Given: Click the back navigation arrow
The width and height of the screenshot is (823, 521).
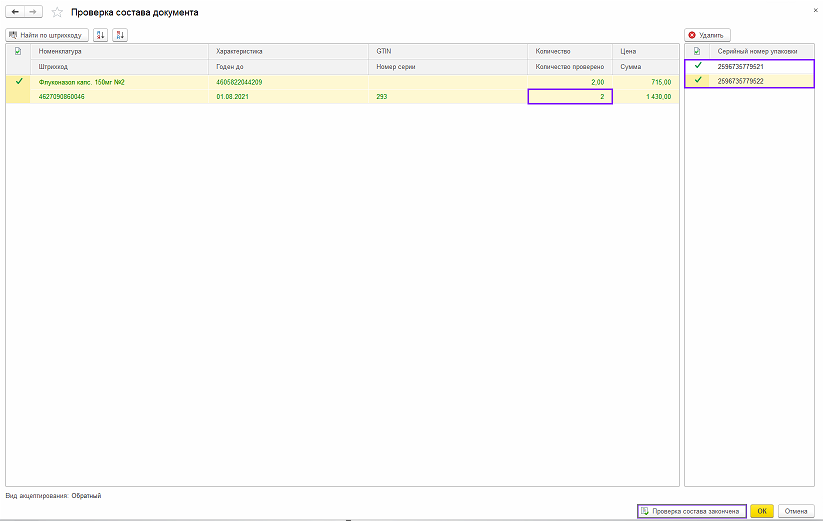Looking at the screenshot, I should click(15, 12).
